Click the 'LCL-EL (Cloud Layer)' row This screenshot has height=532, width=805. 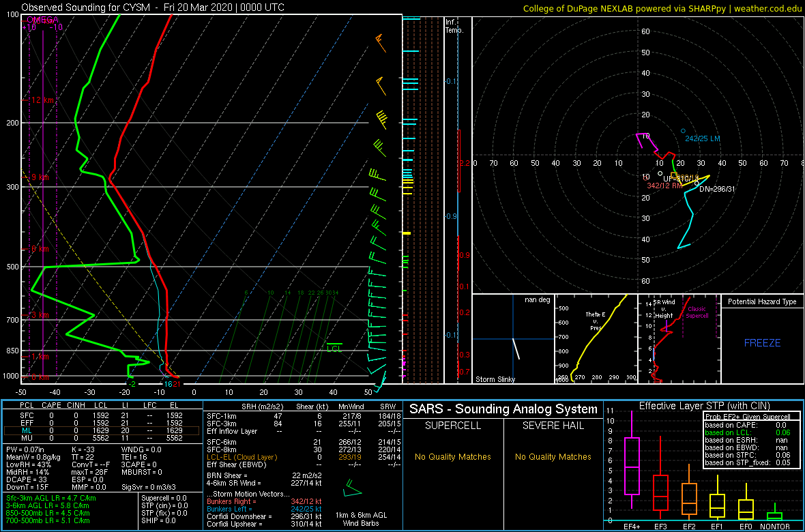pyautogui.click(x=303, y=456)
